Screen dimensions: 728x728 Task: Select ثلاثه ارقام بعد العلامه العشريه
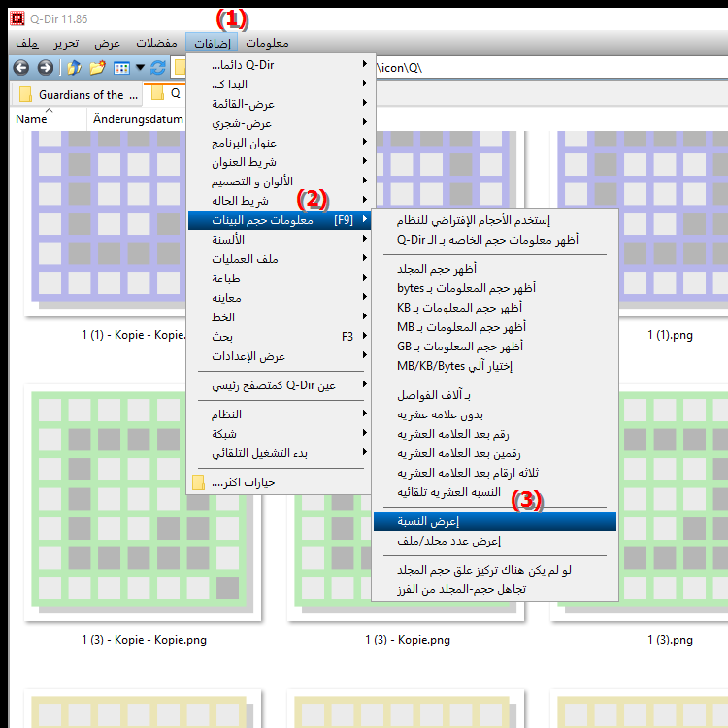(x=495, y=473)
